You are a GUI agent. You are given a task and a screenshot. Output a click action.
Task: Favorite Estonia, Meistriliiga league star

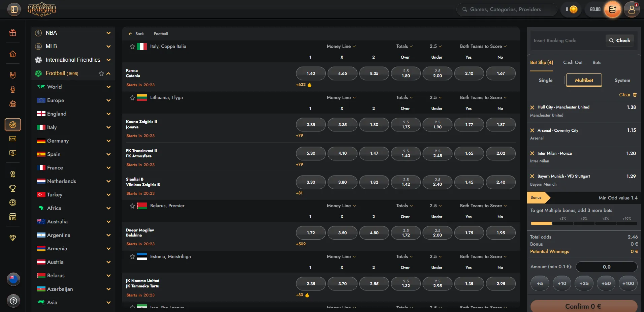pyautogui.click(x=132, y=257)
